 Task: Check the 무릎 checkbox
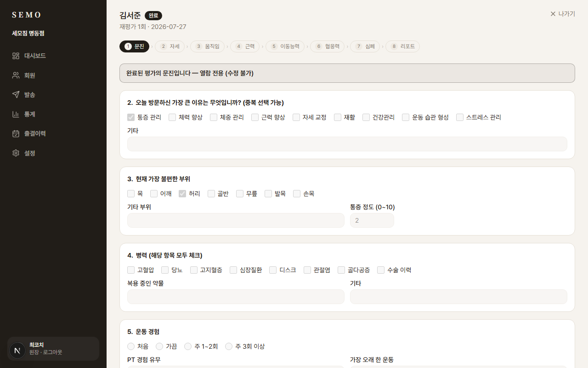click(240, 194)
